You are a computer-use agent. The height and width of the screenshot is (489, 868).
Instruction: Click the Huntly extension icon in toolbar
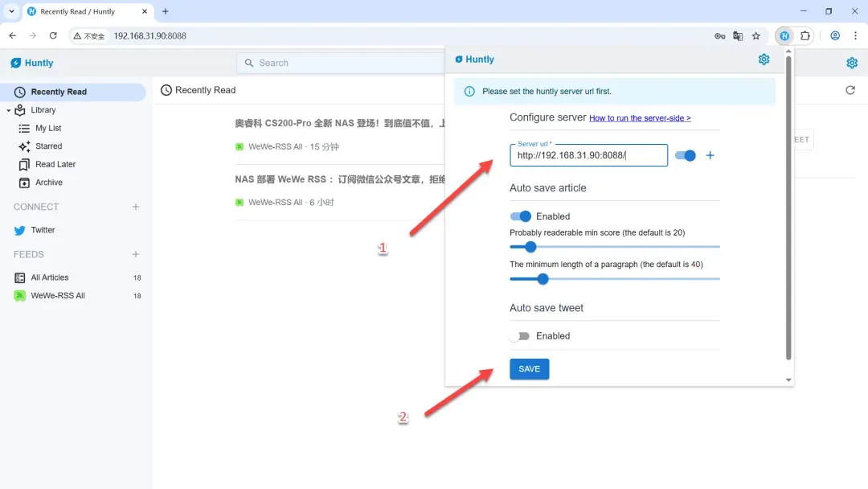784,36
